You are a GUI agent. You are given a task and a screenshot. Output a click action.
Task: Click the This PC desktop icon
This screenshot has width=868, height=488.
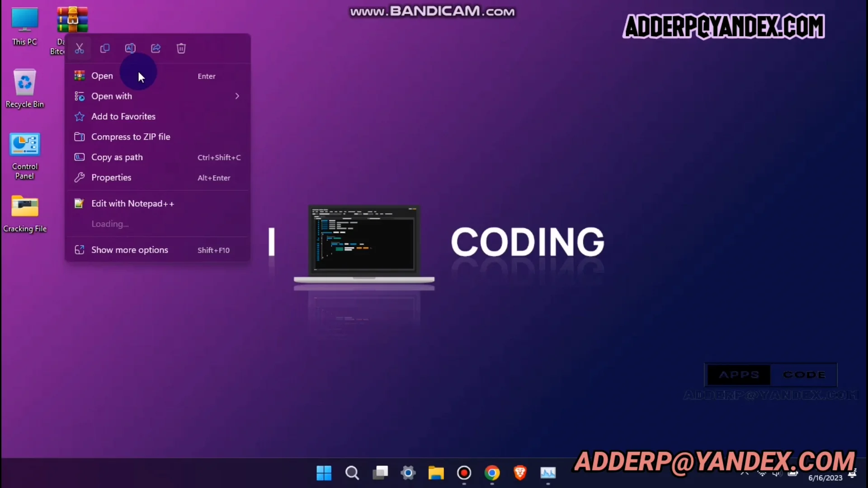pyautogui.click(x=25, y=21)
